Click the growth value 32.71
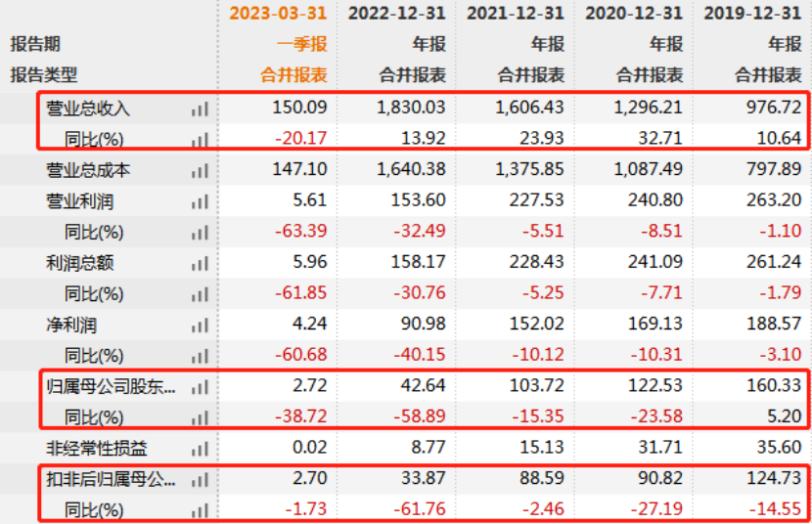This screenshot has width=812, height=524. (660, 138)
